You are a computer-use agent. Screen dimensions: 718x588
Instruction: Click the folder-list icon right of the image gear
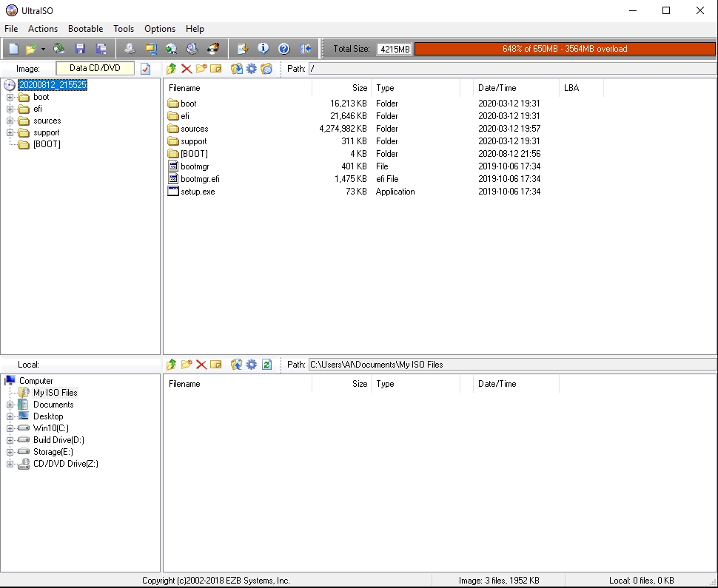tap(266, 69)
